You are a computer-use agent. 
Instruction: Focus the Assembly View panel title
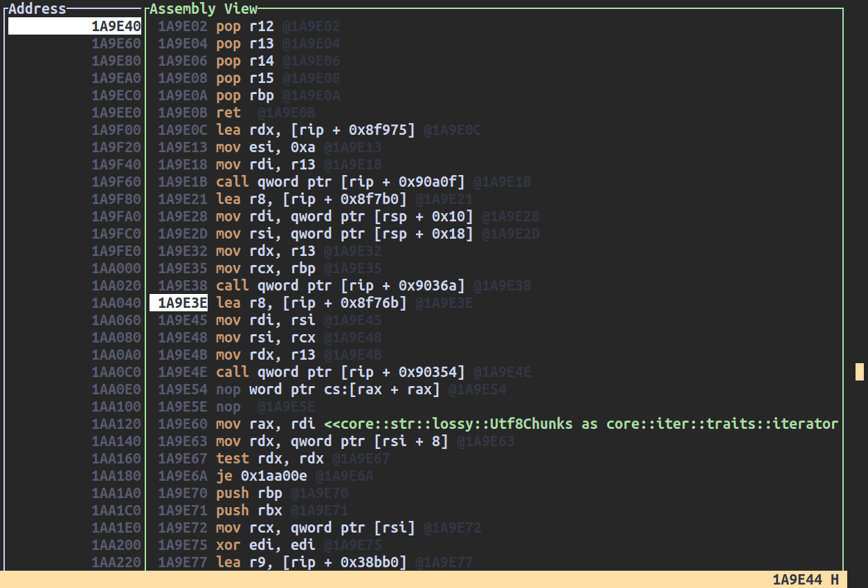click(x=204, y=9)
